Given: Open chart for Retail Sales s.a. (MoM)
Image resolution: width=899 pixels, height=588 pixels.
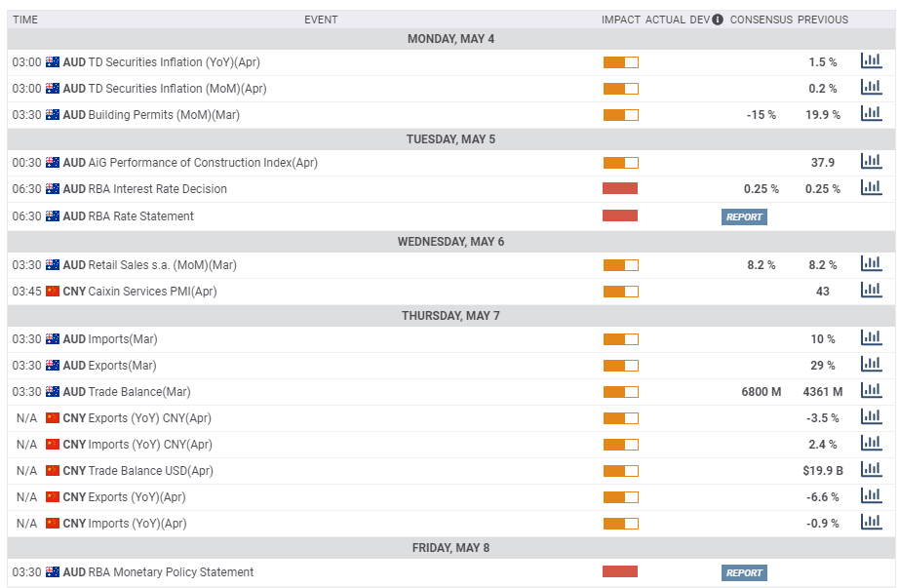Looking at the screenshot, I should pyautogui.click(x=870, y=264).
